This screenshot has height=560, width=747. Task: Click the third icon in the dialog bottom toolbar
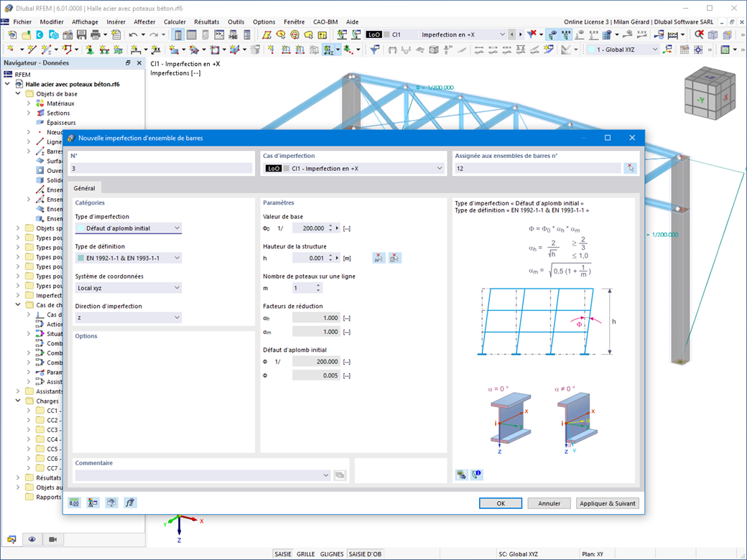111,503
